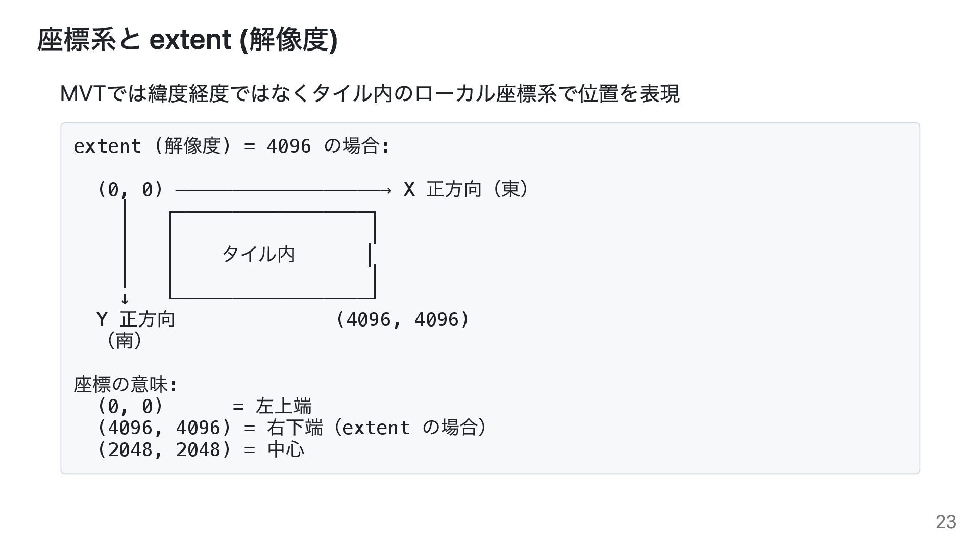The width and height of the screenshot is (980, 551).
Task: Click the slide page number 23
Action: click(x=946, y=521)
